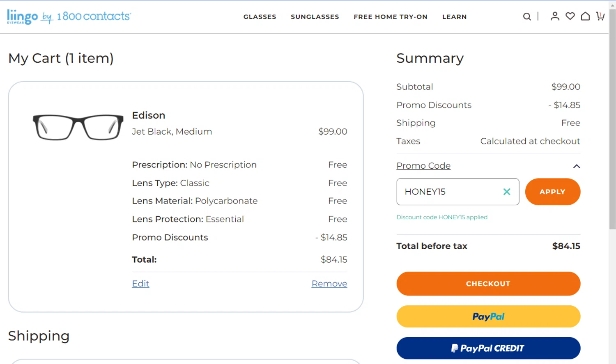The height and width of the screenshot is (364, 616).
Task: Click the home try-on house icon
Action: (585, 16)
